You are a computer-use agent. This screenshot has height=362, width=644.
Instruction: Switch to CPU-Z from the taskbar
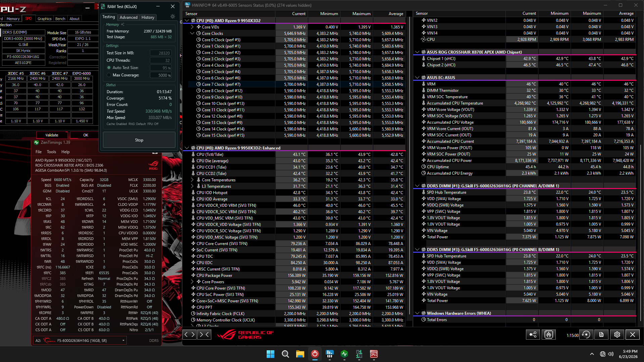pyautogui.click(x=374, y=354)
